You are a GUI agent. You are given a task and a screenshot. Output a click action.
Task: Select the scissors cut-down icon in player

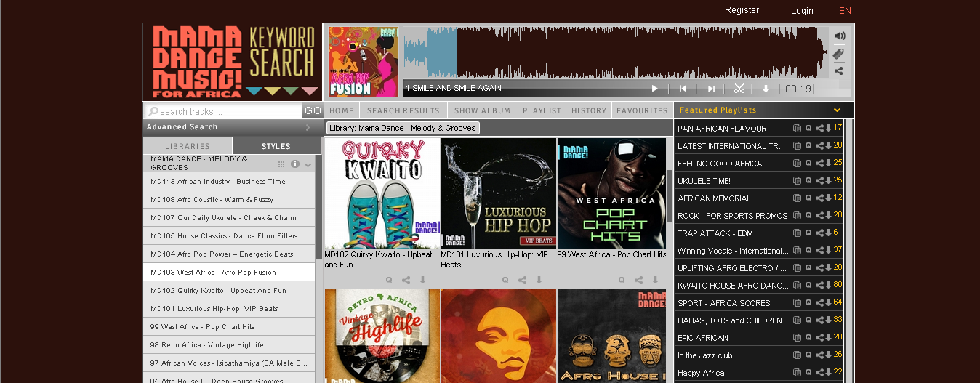739,88
